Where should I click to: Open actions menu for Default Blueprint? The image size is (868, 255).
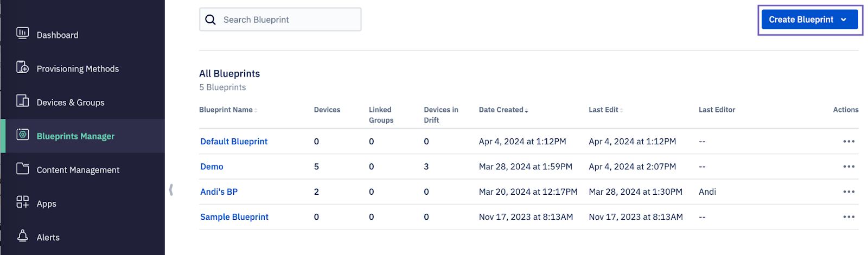coord(848,142)
